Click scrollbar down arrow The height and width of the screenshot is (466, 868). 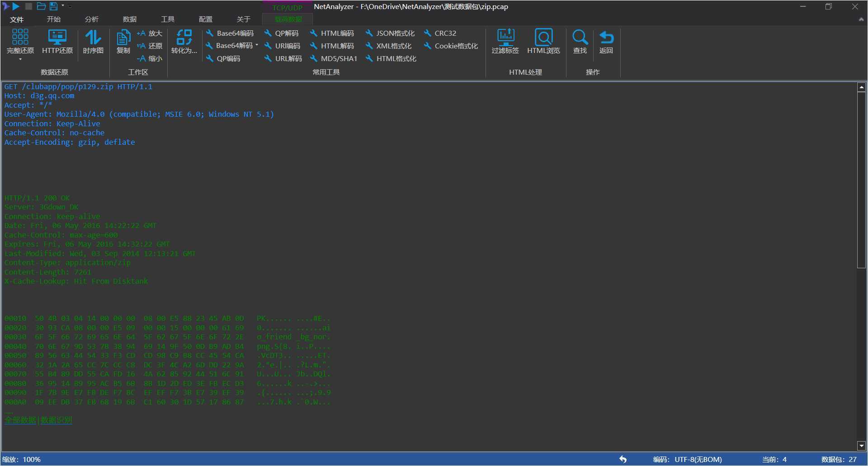tap(861, 446)
